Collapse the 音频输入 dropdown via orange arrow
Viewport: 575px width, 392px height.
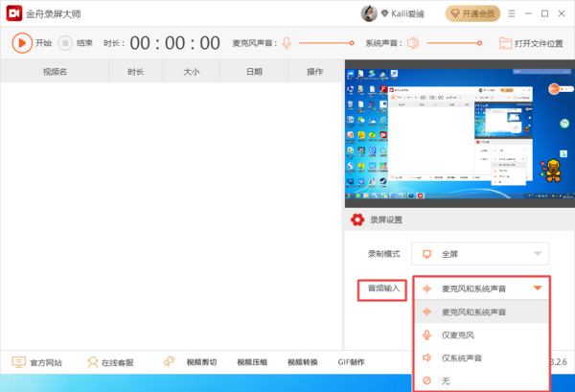click(538, 288)
